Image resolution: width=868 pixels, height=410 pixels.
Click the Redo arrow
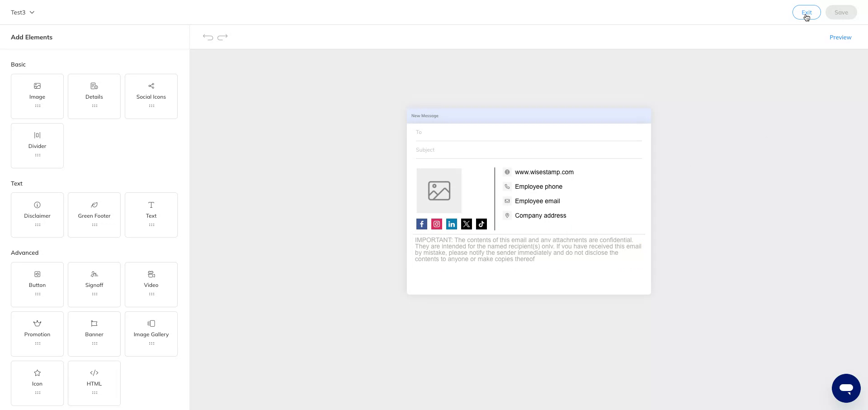[222, 37]
